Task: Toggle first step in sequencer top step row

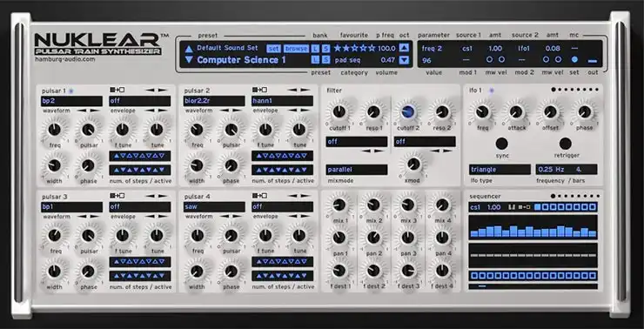Action: [538, 207]
